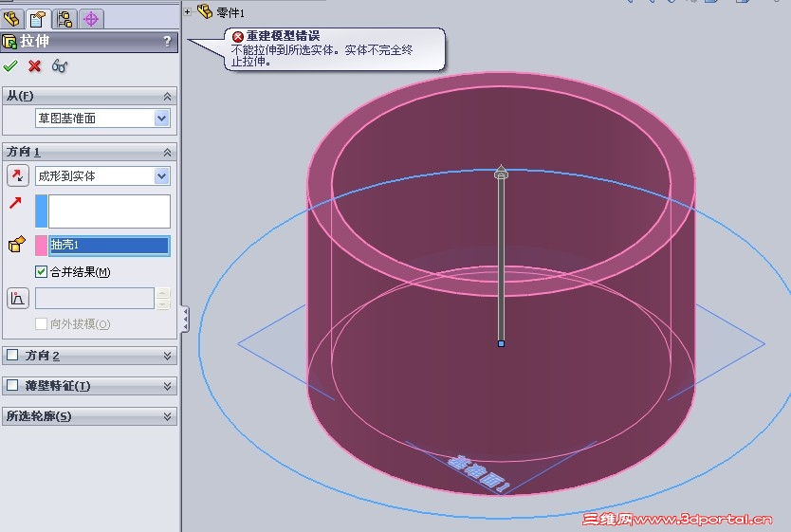
Task: Cancel the extrude with the red X
Action: [35, 66]
